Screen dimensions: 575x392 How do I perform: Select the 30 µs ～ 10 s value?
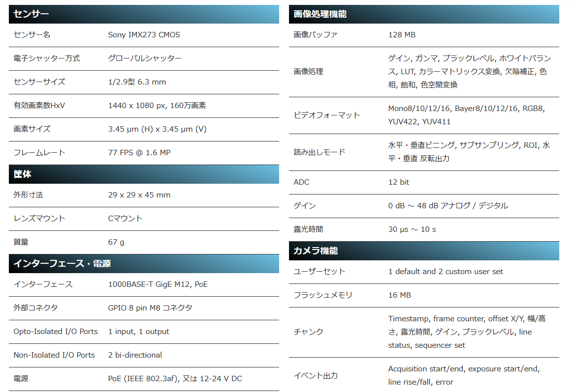[412, 229]
